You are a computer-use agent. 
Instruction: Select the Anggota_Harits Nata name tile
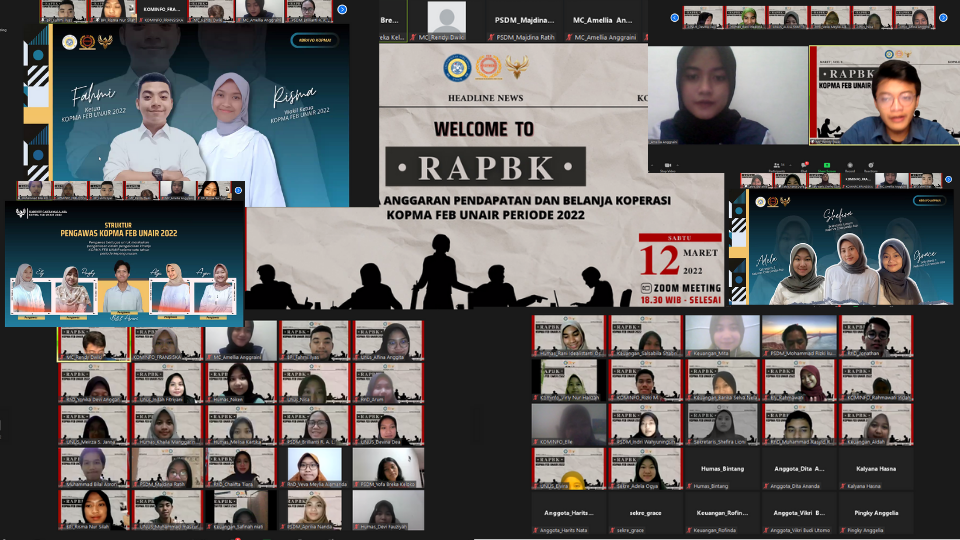pos(569,513)
